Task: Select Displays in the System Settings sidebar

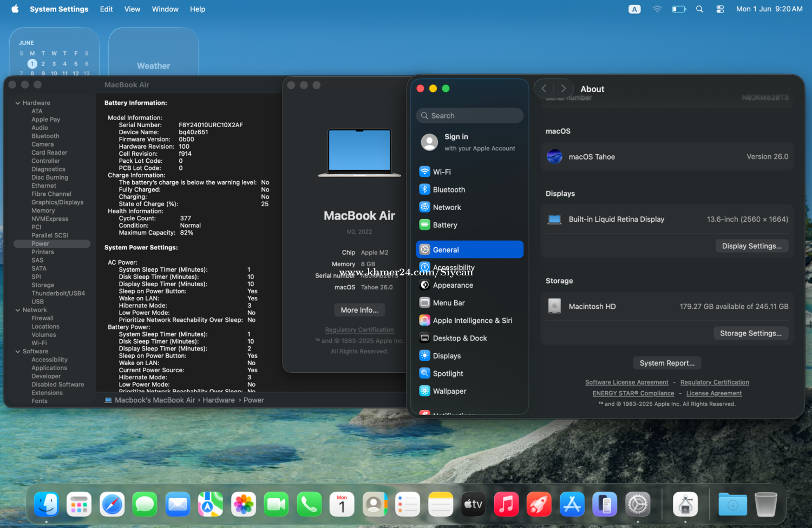Action: [x=470, y=356]
